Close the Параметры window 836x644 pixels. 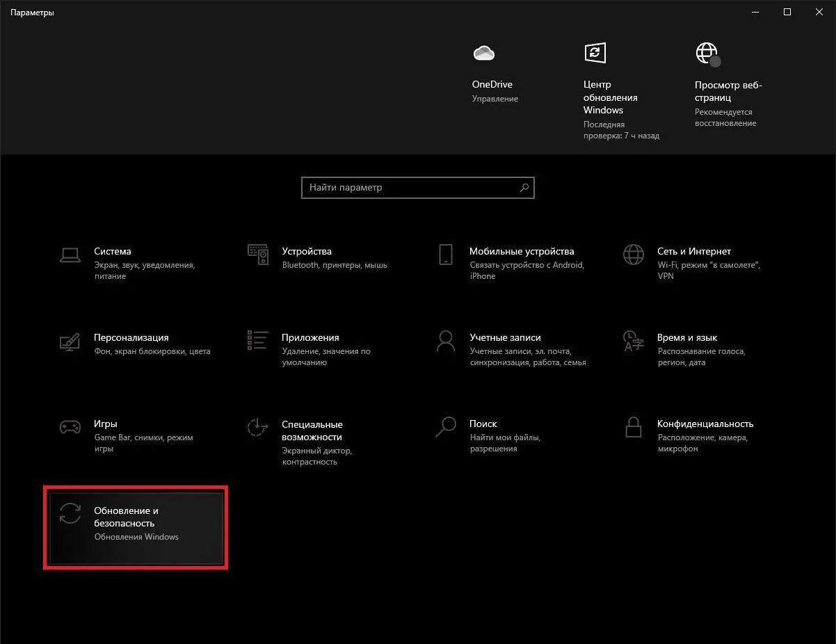pos(819,12)
